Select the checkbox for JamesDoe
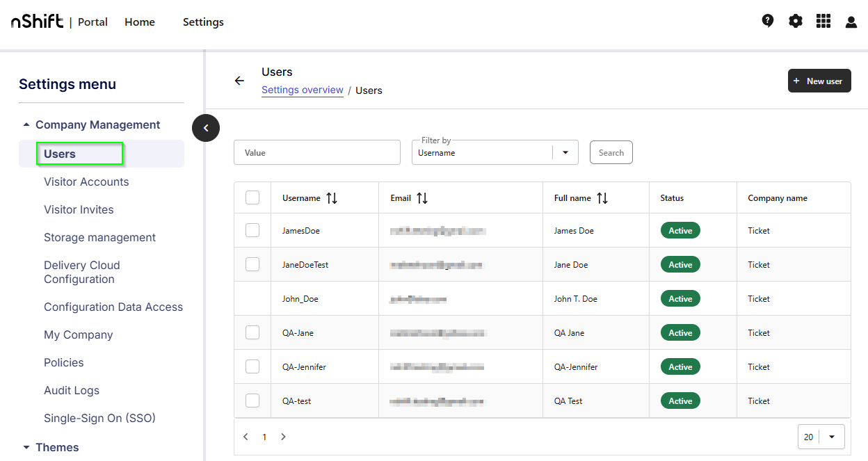 click(x=252, y=230)
